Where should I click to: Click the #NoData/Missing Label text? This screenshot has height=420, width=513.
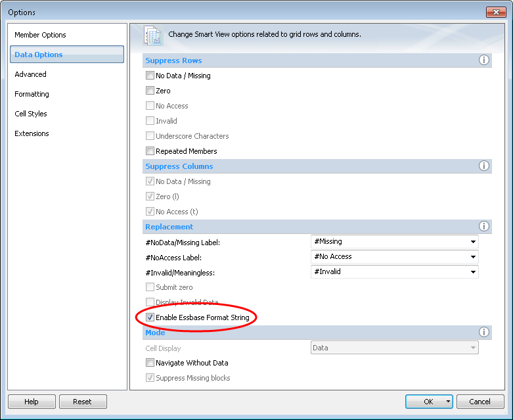point(183,243)
